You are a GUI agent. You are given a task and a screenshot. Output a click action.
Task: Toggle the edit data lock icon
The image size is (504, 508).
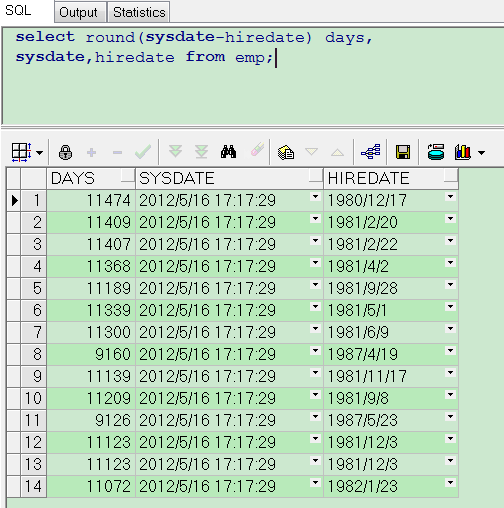[x=65, y=153]
